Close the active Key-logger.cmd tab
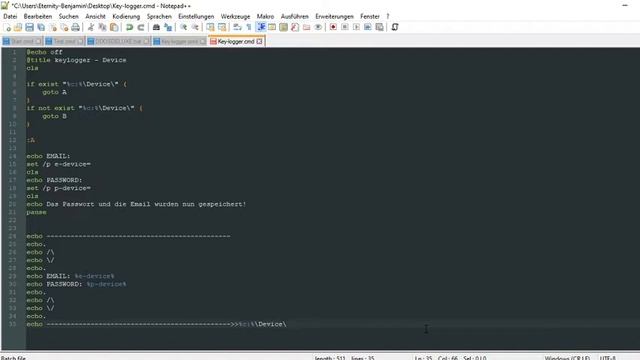Screen dimensions: 640x360 [x=260, y=42]
